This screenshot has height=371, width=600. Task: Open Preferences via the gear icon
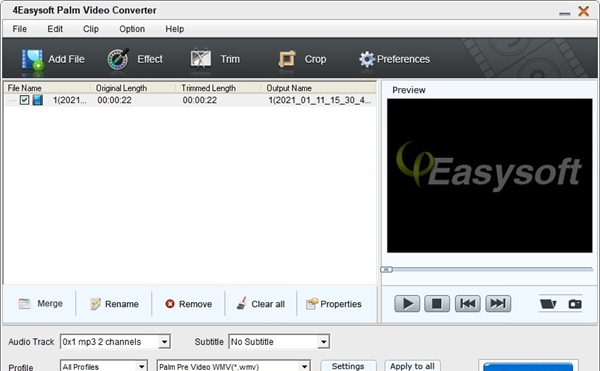point(367,59)
